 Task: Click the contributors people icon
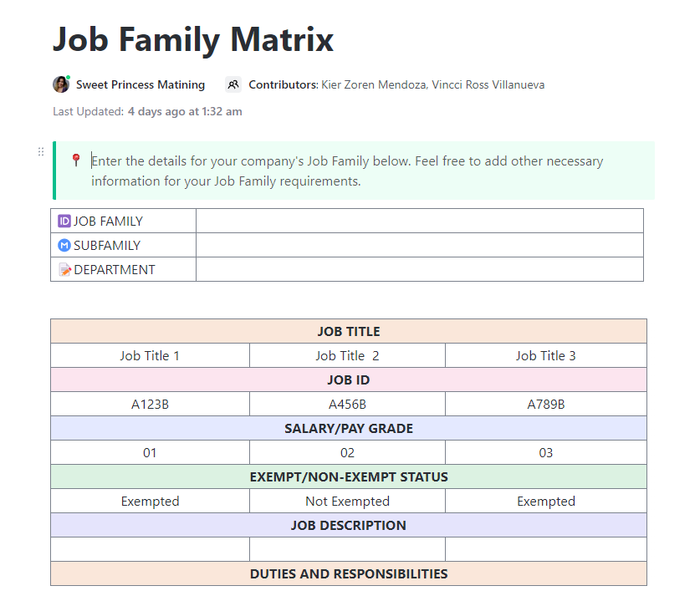(x=233, y=84)
